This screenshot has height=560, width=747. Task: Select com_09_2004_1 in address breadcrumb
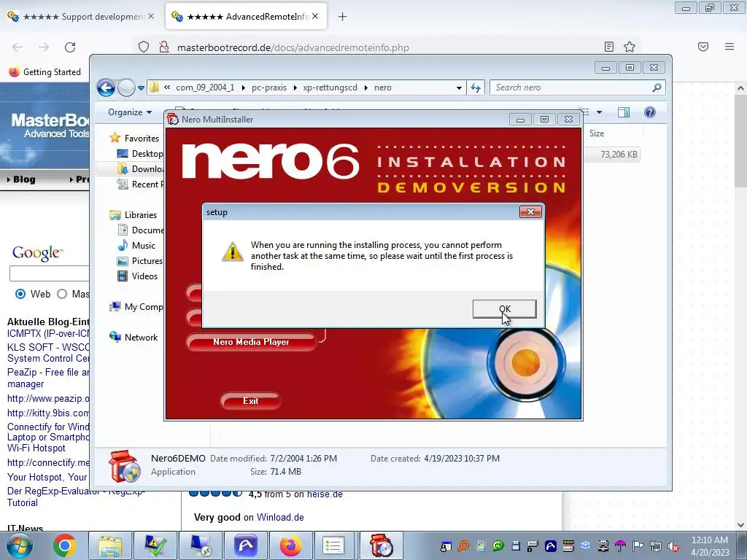click(205, 87)
